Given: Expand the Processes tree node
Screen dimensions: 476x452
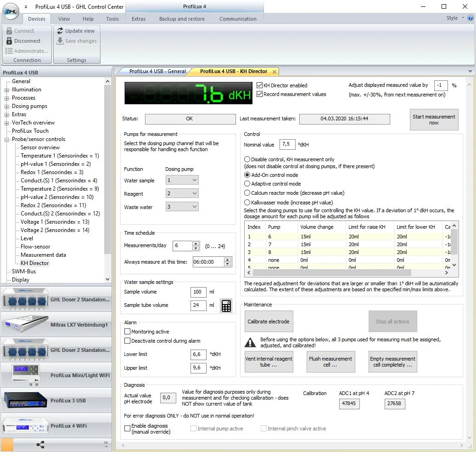Looking at the screenshot, I should pyautogui.click(x=7, y=98).
